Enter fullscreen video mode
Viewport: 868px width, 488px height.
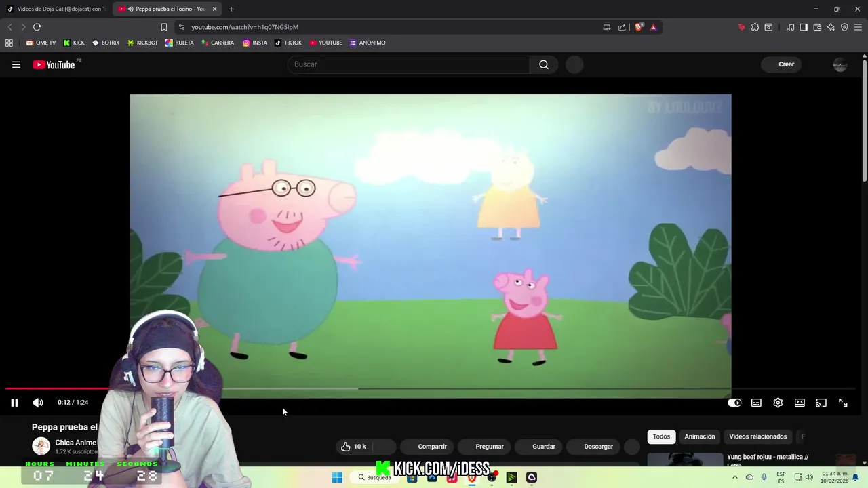843,403
